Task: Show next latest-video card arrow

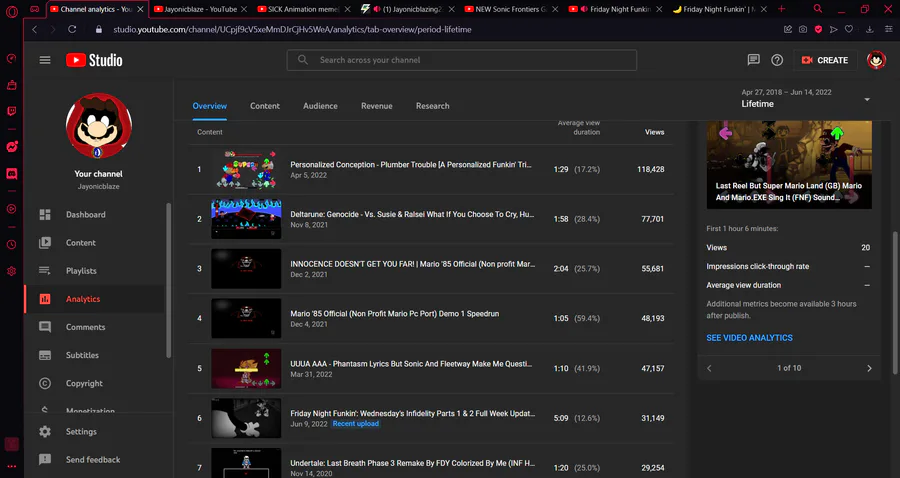Action: click(x=869, y=368)
